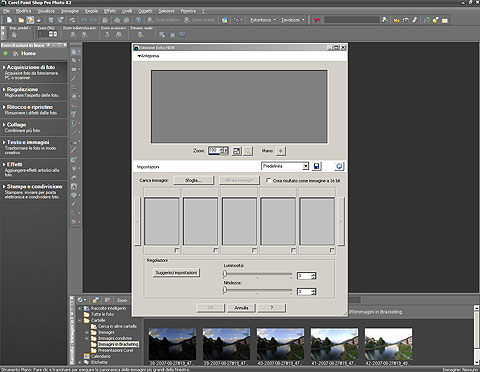
Task: Click the email envelope icon in toolbar
Action: pos(445,20)
